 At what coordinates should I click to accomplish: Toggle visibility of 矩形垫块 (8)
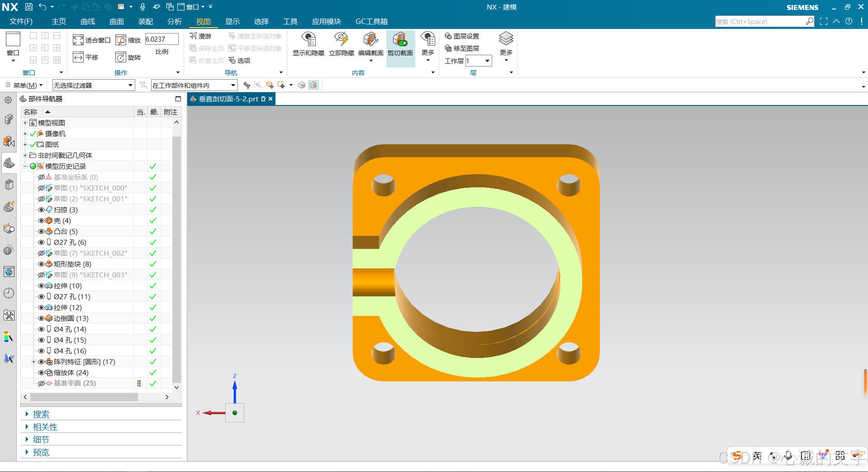click(41, 264)
